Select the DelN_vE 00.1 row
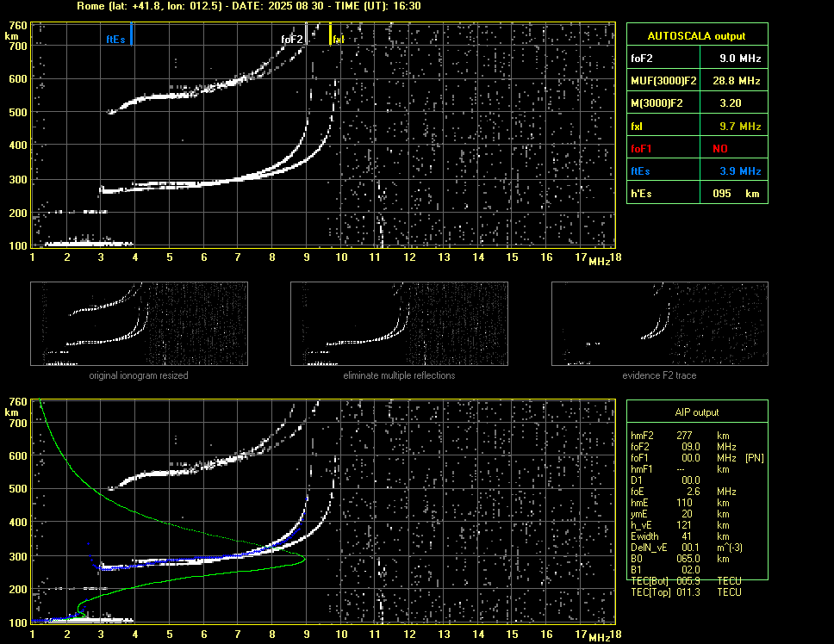This screenshot has width=834, height=644. pyautogui.click(x=686, y=548)
